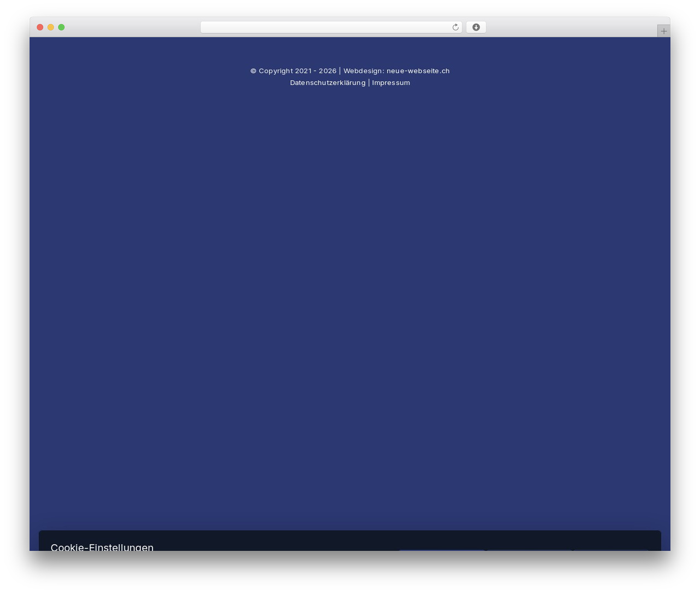
Task: Close the browser window using the red dot
Action: (40, 27)
